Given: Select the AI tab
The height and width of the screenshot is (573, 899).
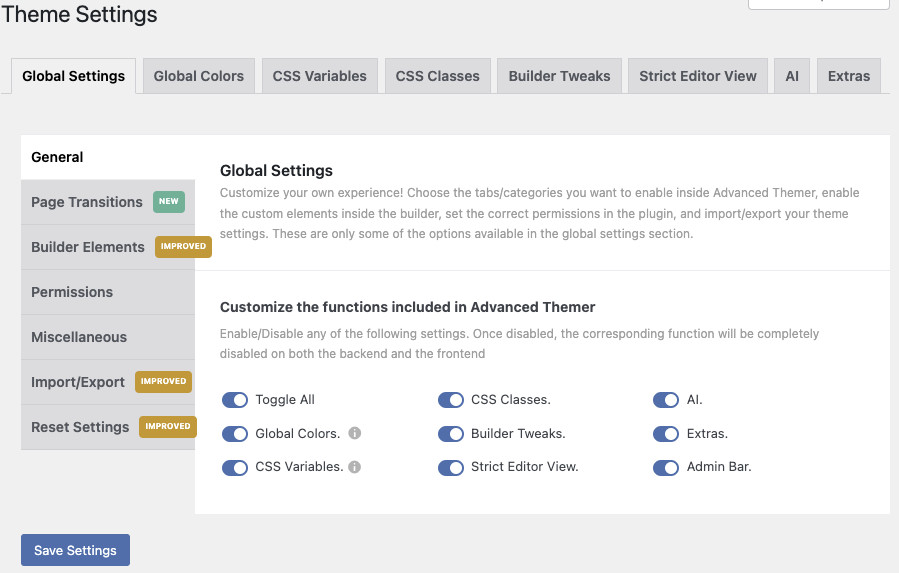Looking at the screenshot, I should coord(792,76).
